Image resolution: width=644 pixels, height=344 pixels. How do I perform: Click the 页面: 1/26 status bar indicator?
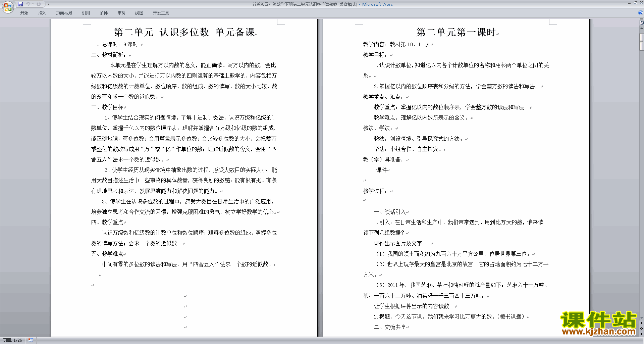(12, 340)
